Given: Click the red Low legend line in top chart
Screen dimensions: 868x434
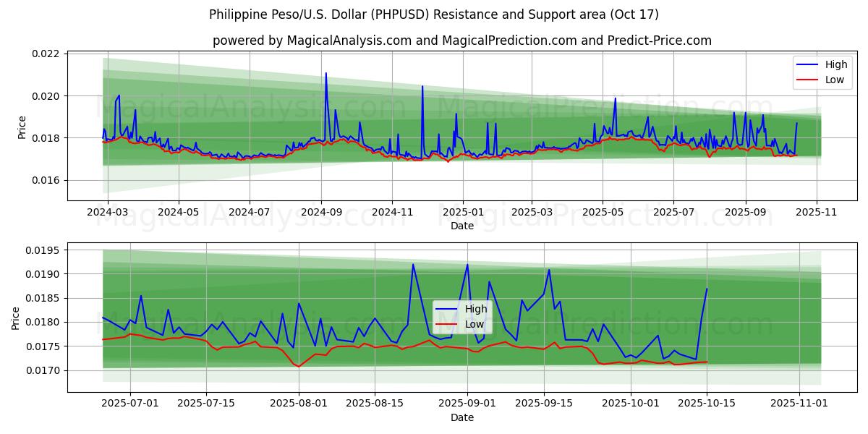Looking at the screenshot, I should pyautogui.click(x=809, y=80).
